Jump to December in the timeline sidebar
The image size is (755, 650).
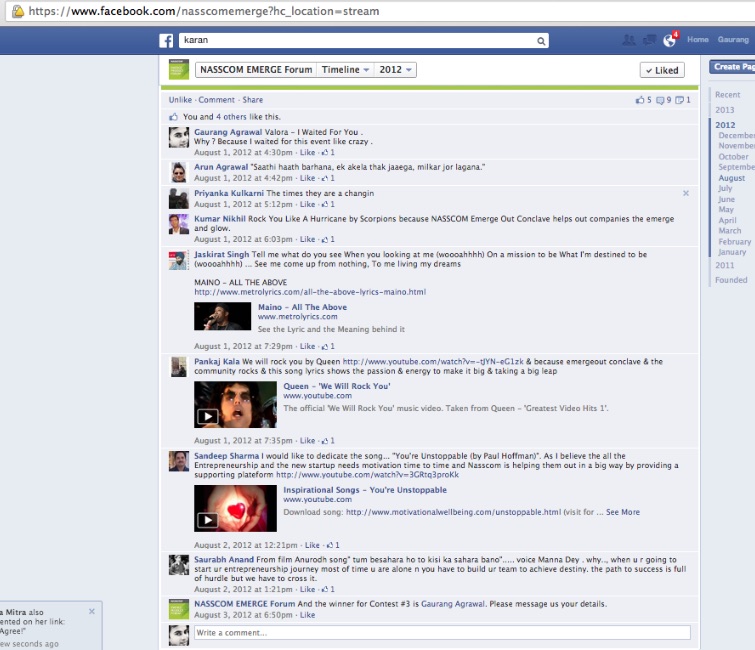pos(736,135)
